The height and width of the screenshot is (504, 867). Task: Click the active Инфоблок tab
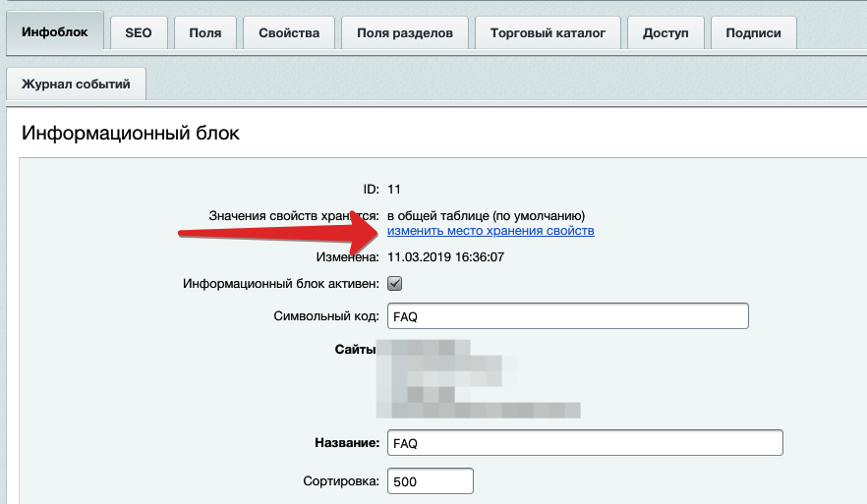click(x=54, y=32)
